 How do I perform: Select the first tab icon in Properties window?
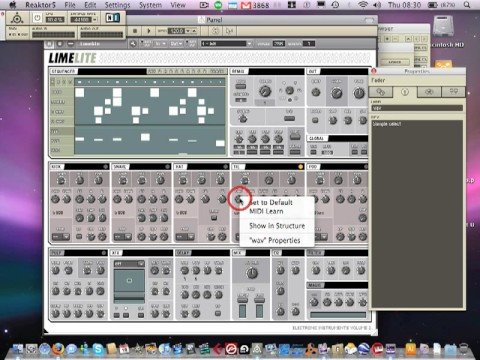point(381,91)
